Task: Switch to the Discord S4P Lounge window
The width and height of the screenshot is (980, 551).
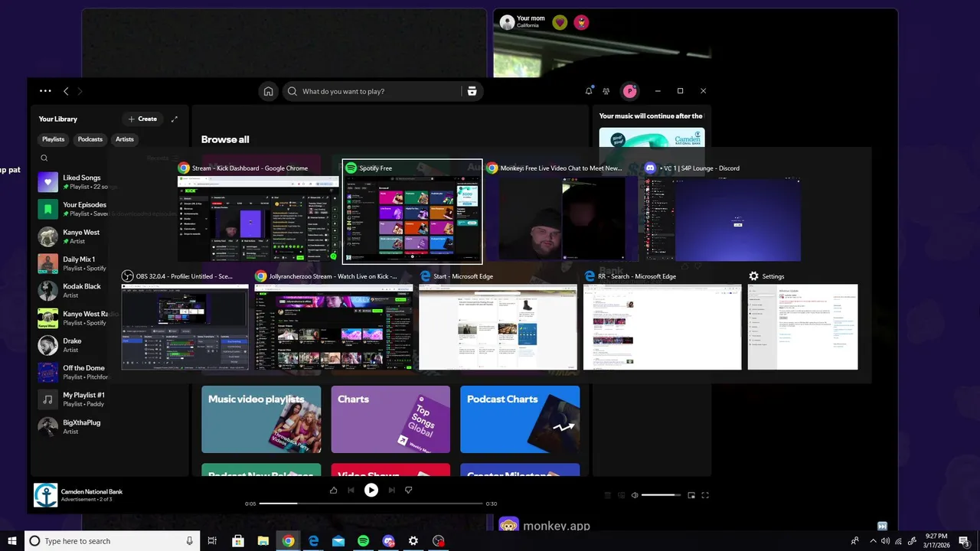Action: pyautogui.click(x=723, y=211)
